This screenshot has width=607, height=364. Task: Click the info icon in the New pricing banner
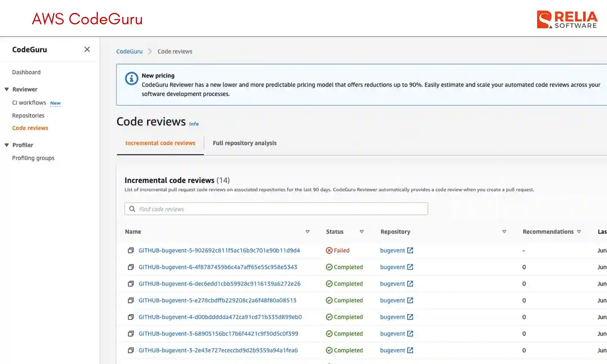[131, 78]
